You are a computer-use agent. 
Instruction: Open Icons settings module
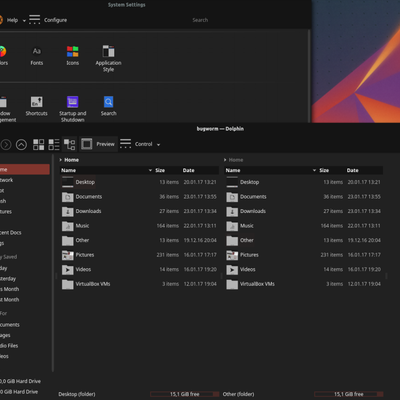72,56
